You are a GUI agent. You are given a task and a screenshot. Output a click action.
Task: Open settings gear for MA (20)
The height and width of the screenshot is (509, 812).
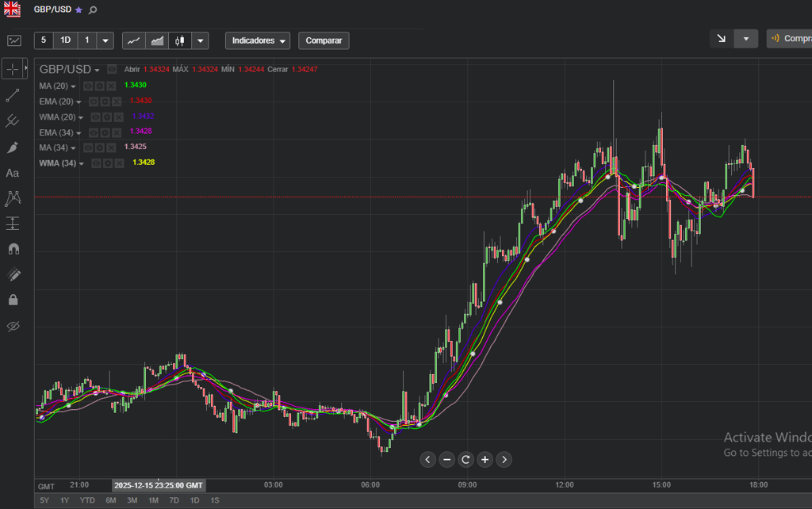[99, 86]
